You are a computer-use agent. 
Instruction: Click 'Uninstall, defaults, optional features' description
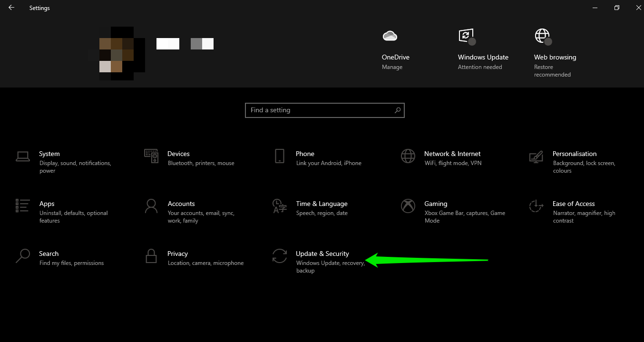pos(74,217)
